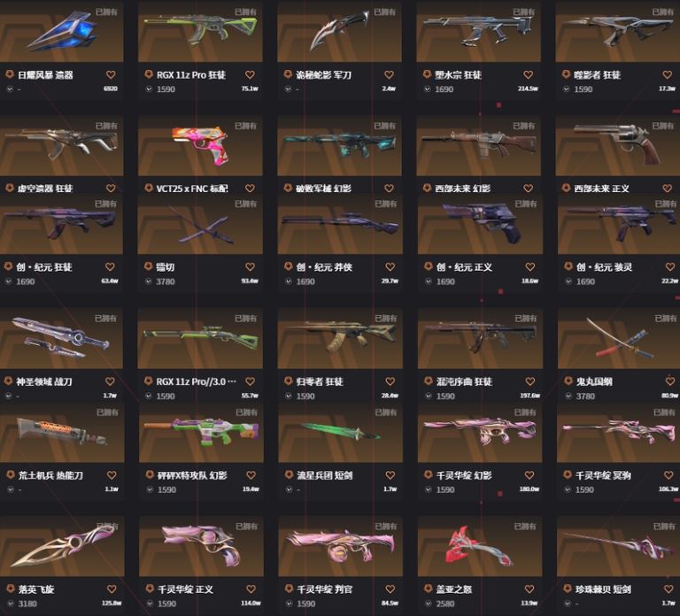Click the heart icon for 西部未来 正义

pyautogui.click(x=668, y=189)
